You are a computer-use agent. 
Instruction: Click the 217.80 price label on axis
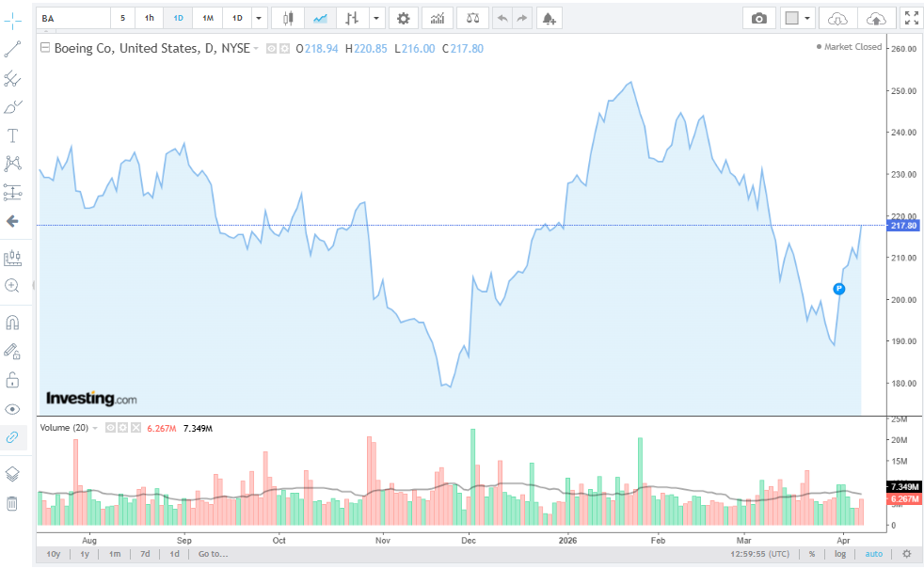902,226
